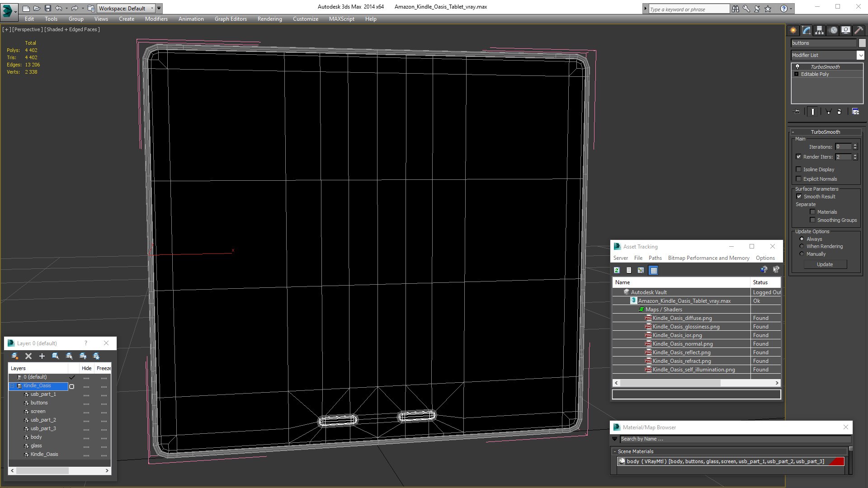The width and height of the screenshot is (868, 488).
Task: Open the Create command panel tab
Action: [x=793, y=30]
